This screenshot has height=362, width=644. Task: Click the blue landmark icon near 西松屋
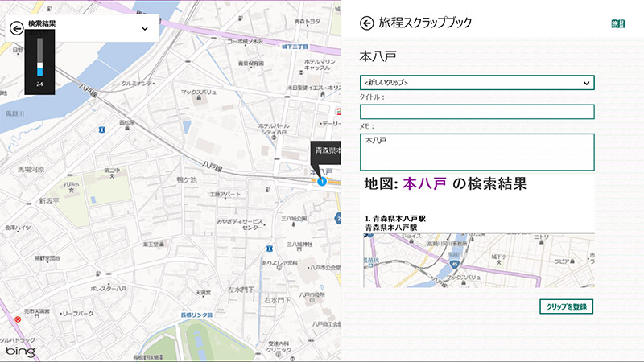click(x=100, y=129)
